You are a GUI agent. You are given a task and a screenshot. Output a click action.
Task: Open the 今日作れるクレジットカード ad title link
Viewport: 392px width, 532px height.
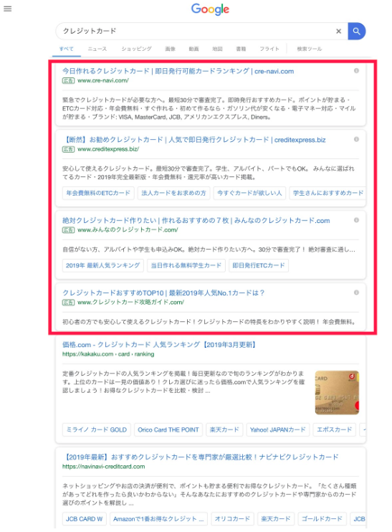178,71
